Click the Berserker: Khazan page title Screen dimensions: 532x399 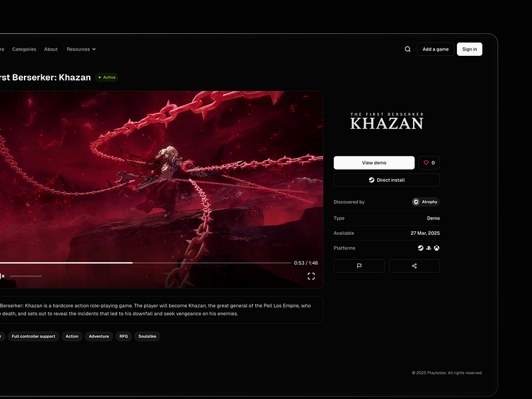(x=45, y=77)
